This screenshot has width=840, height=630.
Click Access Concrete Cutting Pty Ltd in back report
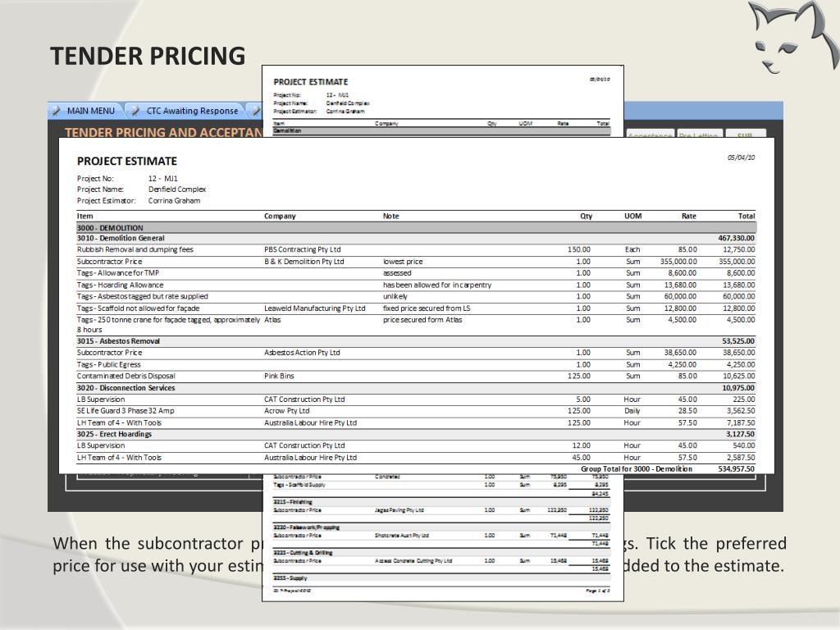point(413,561)
